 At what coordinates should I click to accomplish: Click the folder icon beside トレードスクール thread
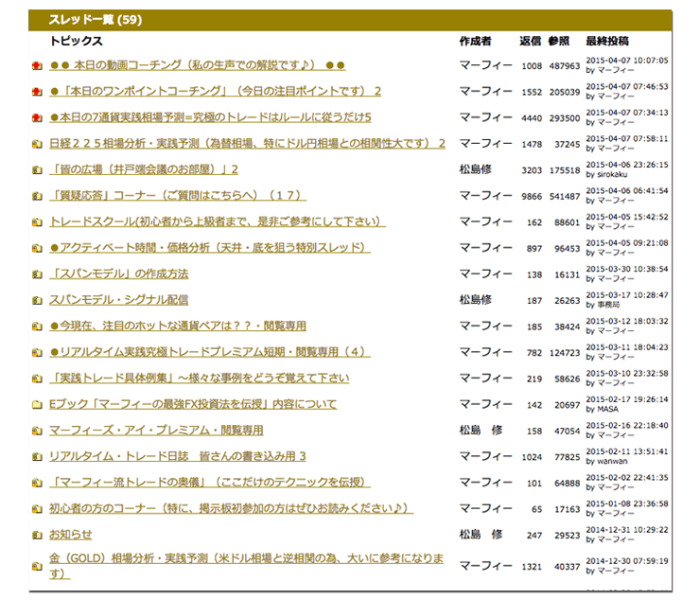[x=37, y=223]
